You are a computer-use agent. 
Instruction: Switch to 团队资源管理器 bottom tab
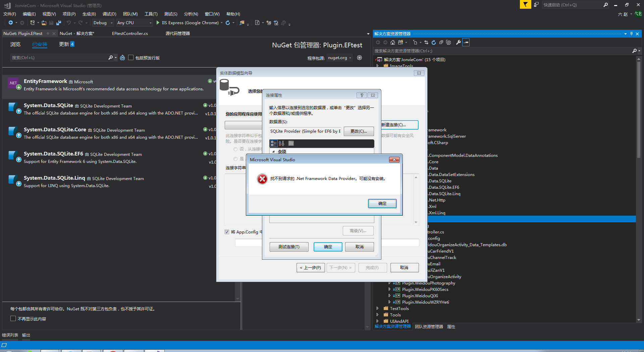429,326
